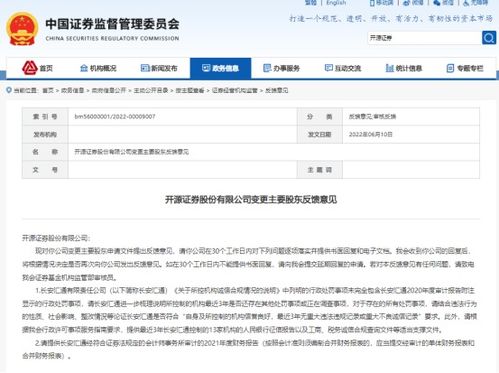
Task: Click the name field 开源证券股份有限公司变更主要股东反馈意见 in table
Action: point(131,152)
